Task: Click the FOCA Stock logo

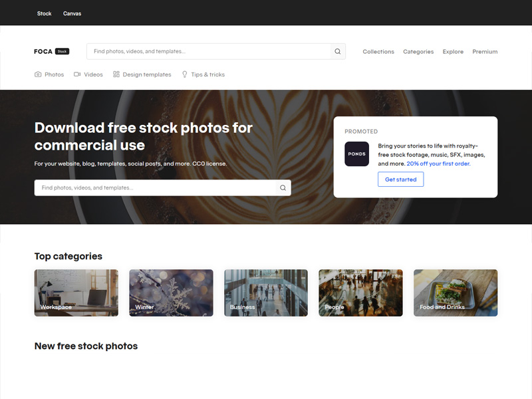Action: pos(51,51)
